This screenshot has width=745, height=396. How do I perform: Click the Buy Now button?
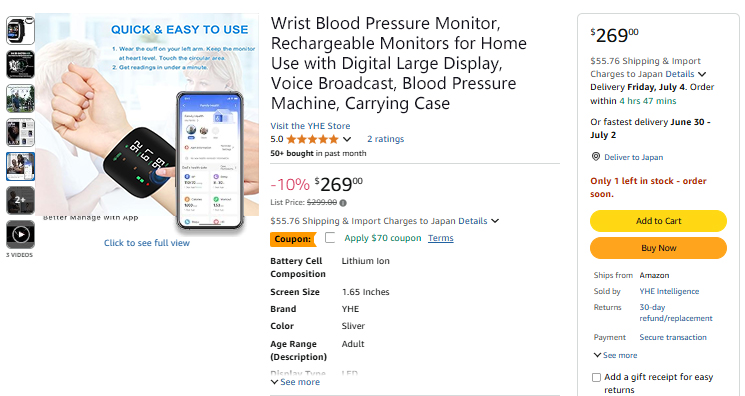[658, 248]
